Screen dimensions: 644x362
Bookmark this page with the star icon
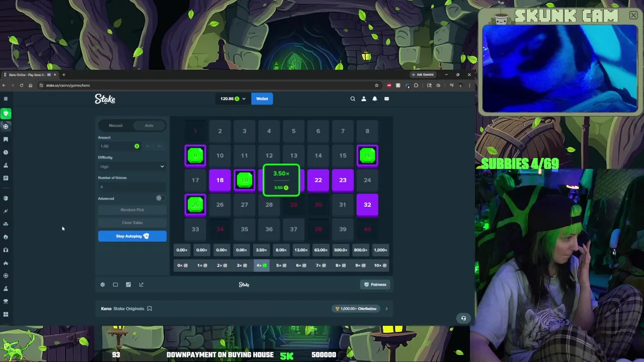click(376, 85)
